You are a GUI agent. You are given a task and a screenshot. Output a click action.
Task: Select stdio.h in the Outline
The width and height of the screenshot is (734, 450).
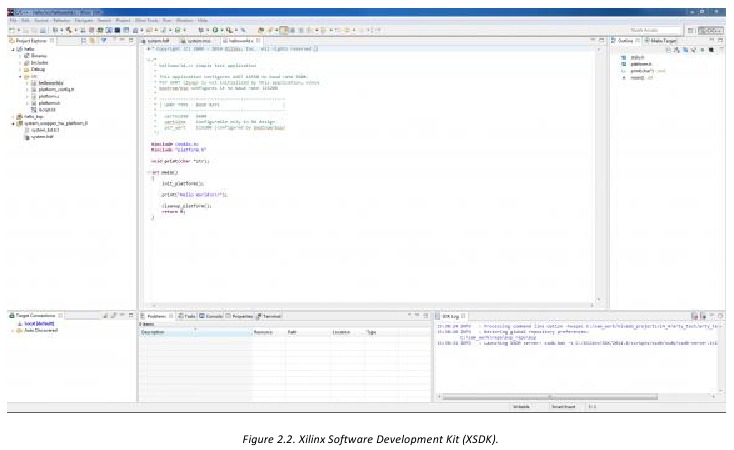click(637, 57)
